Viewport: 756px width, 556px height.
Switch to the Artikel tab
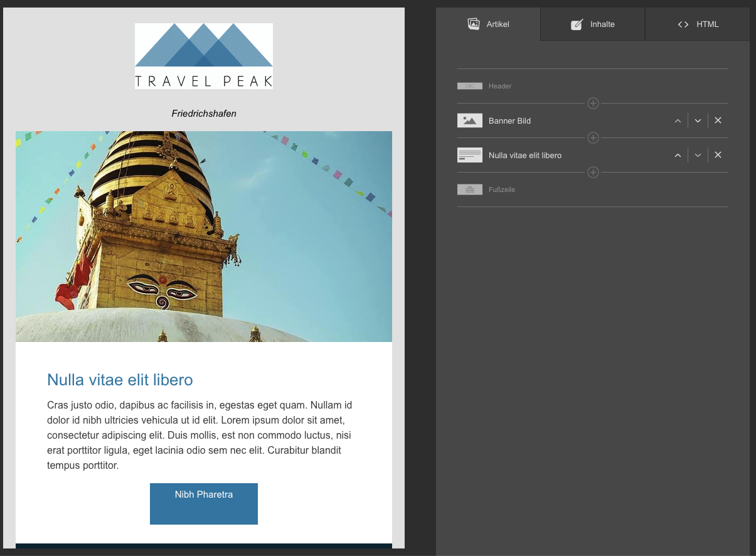[x=488, y=24]
